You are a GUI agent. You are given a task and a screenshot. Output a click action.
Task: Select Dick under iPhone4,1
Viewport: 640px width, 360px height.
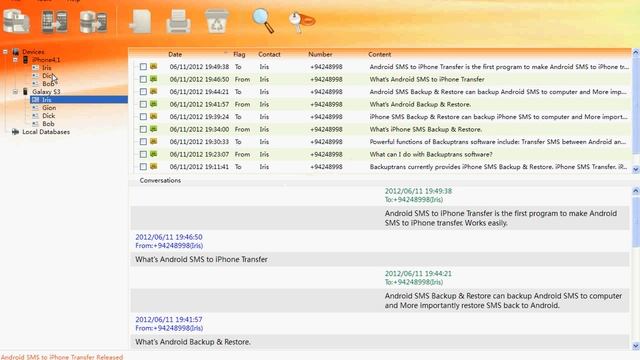(48, 76)
